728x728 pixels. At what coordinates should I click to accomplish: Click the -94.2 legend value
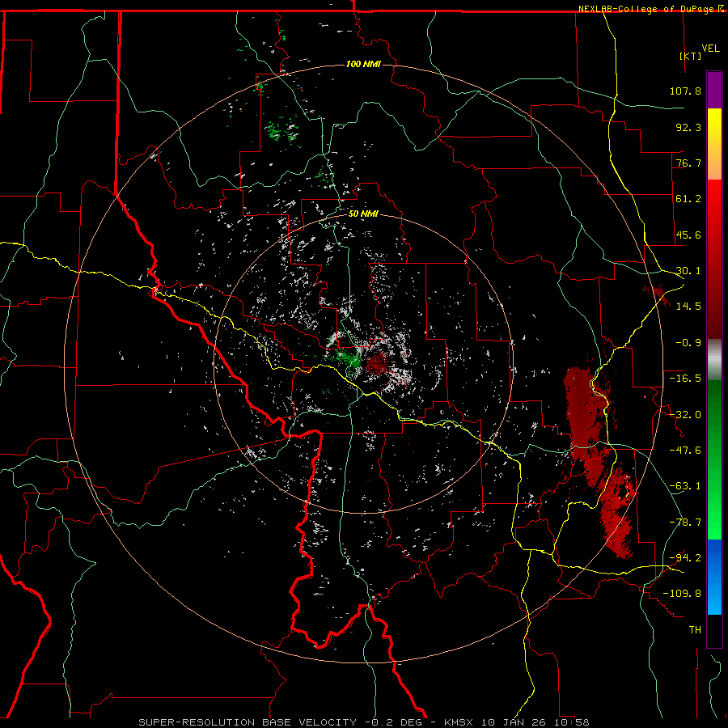[x=685, y=557]
